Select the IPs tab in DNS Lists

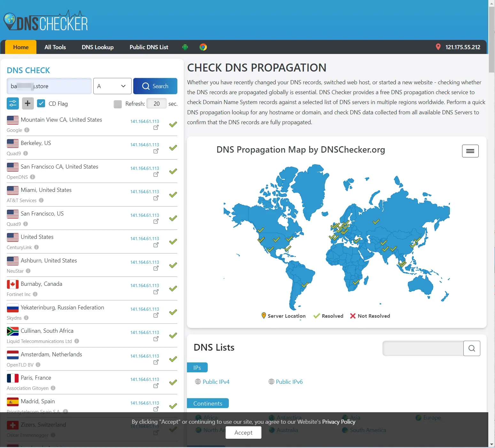(x=197, y=368)
